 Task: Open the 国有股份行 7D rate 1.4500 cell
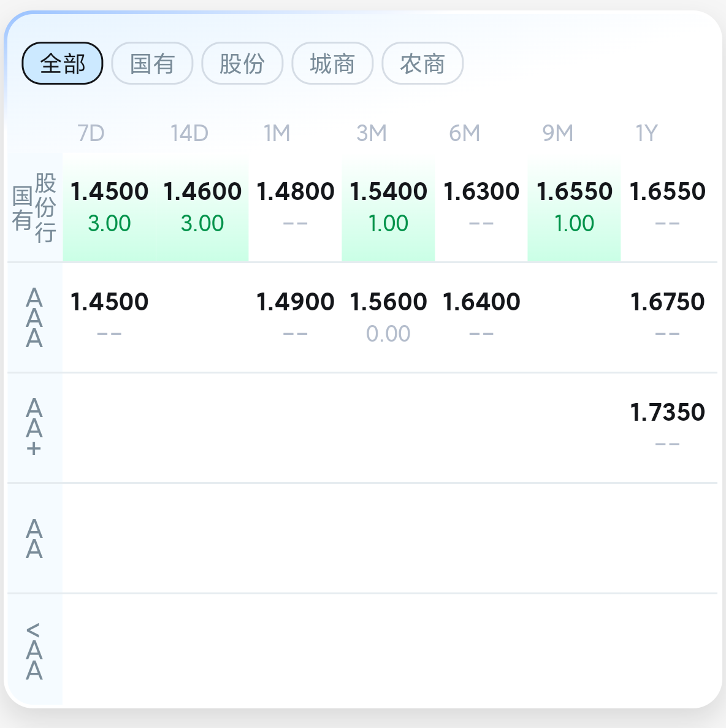[109, 207]
